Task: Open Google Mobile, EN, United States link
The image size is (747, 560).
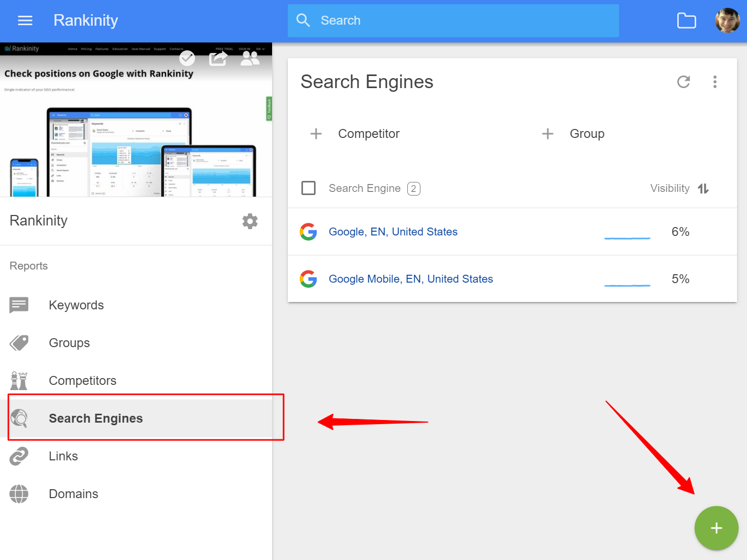Action: (x=411, y=279)
